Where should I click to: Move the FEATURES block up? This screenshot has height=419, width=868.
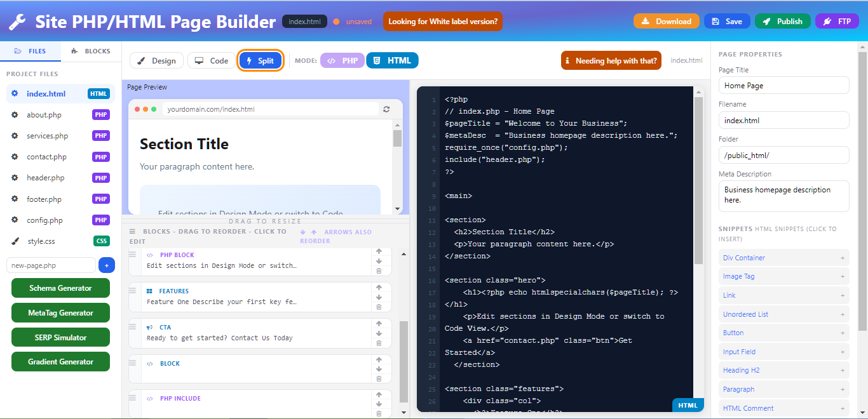pos(379,288)
